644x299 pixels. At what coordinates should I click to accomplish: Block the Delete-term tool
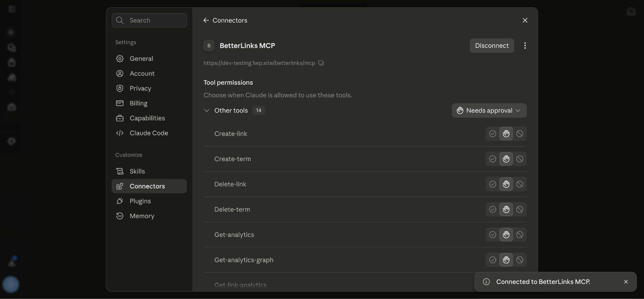(519, 209)
